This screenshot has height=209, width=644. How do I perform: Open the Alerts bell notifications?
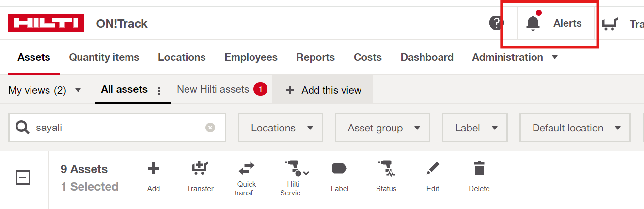(533, 23)
